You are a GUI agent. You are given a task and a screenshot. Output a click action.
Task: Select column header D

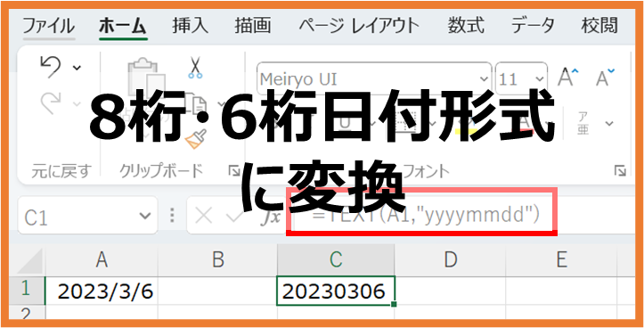(x=450, y=260)
